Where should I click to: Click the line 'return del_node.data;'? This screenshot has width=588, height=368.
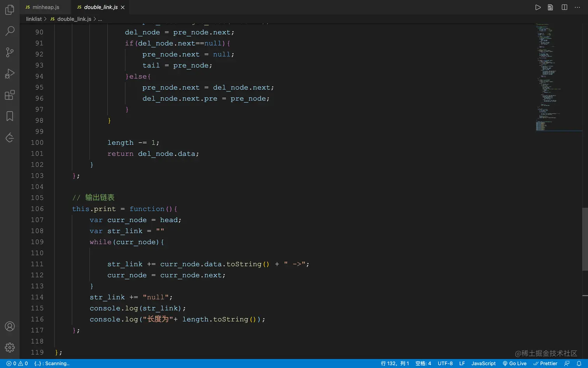pyautogui.click(x=153, y=153)
